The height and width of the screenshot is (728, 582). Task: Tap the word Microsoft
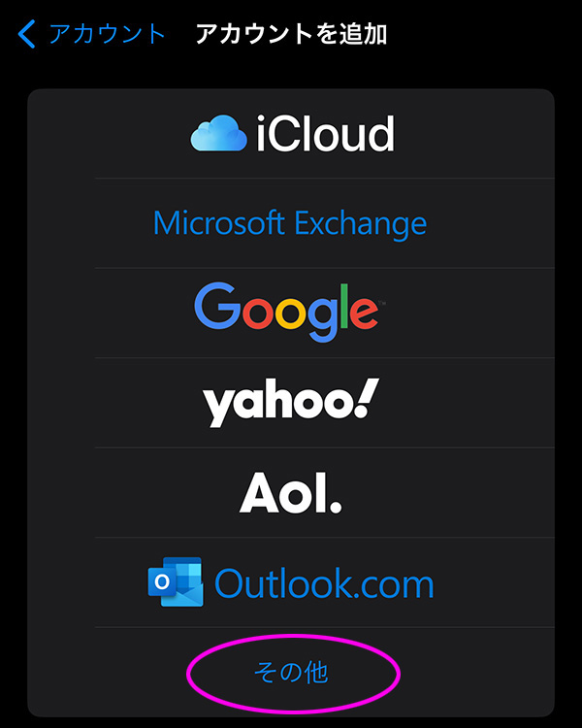point(218,222)
